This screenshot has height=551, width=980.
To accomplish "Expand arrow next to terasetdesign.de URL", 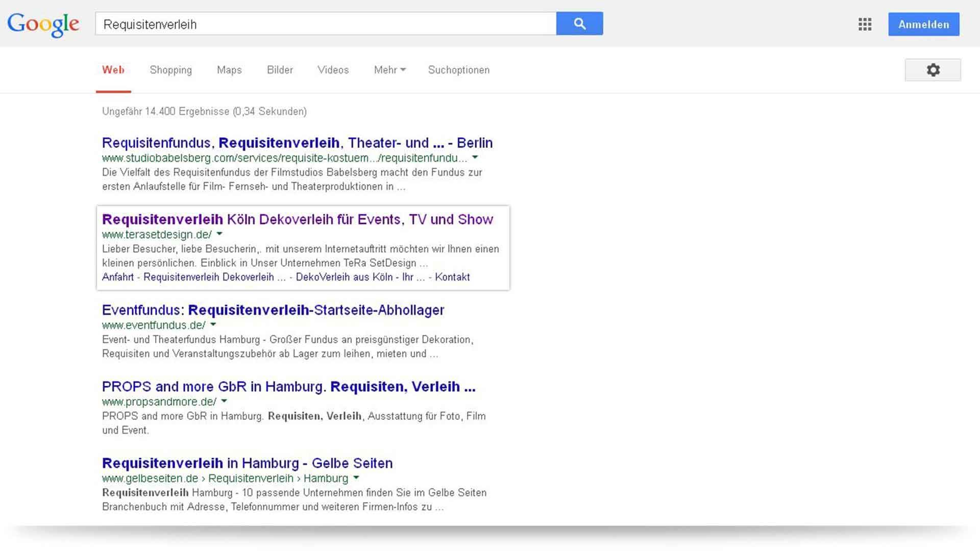I will tap(219, 234).
